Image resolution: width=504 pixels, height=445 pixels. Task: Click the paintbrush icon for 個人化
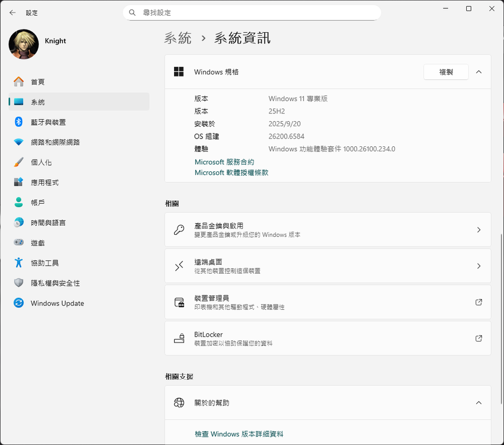point(19,162)
